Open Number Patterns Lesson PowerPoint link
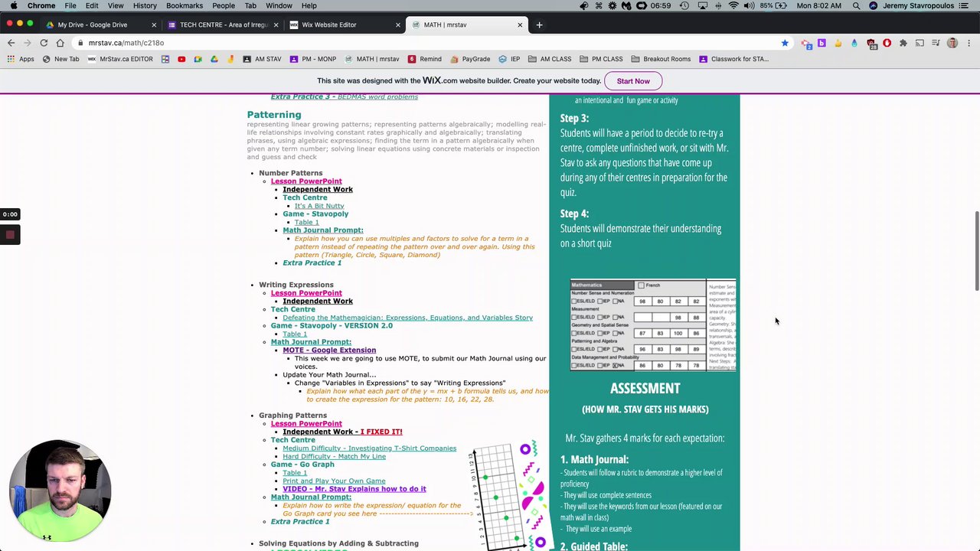This screenshot has width=980, height=551. (306, 181)
